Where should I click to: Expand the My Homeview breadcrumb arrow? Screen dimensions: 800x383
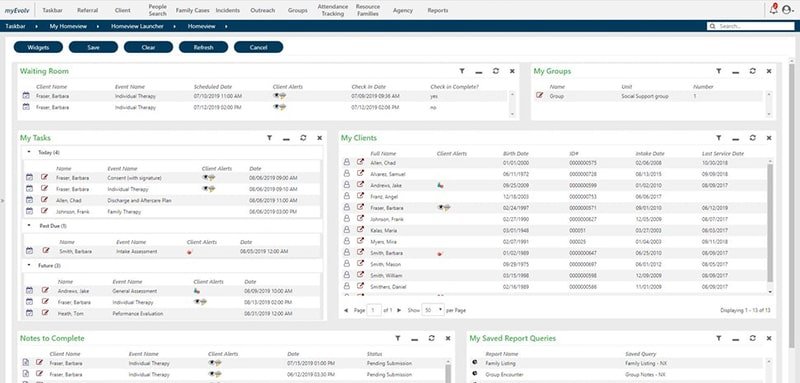pyautogui.click(x=97, y=26)
